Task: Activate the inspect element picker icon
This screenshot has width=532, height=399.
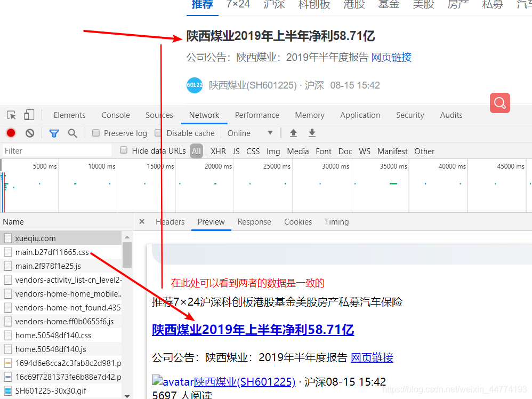Action: tap(11, 115)
